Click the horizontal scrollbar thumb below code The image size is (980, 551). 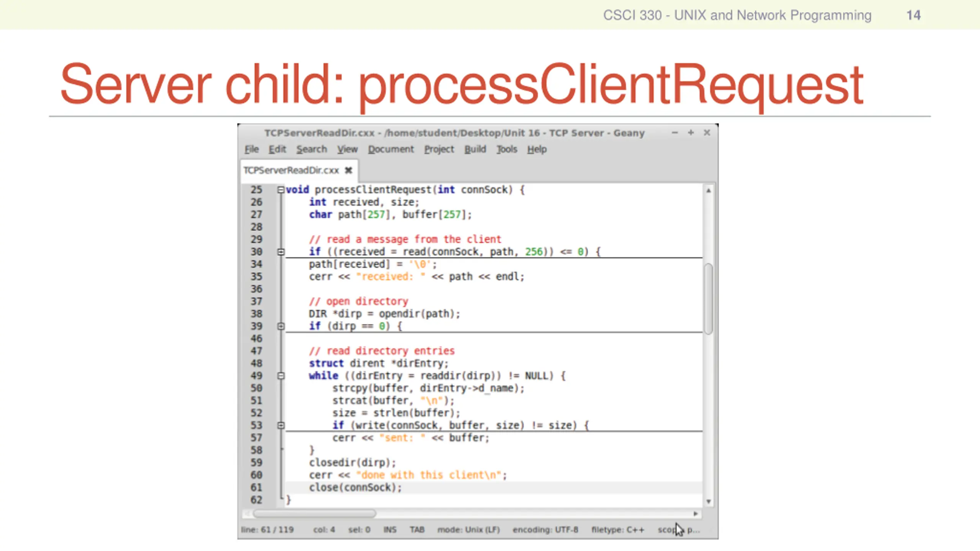click(315, 514)
